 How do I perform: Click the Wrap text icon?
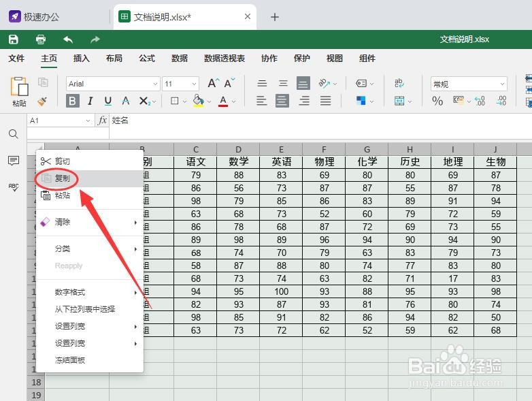(x=399, y=83)
